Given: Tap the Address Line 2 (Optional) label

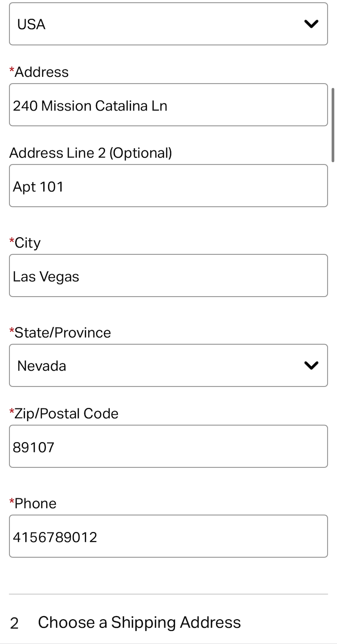Looking at the screenshot, I should point(91,153).
